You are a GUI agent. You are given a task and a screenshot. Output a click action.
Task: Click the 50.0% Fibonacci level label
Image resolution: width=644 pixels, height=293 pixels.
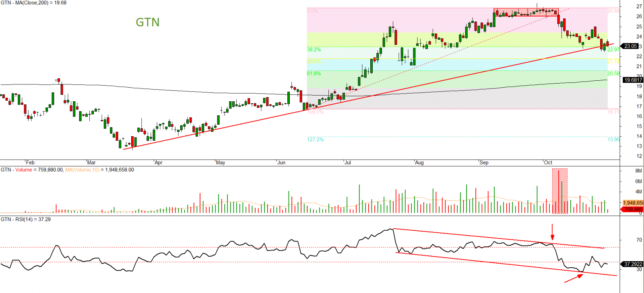(314, 61)
